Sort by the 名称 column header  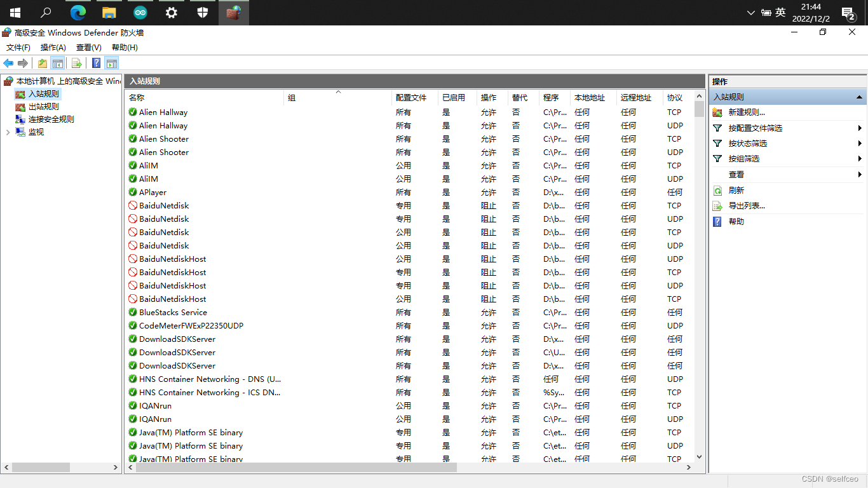(x=205, y=97)
